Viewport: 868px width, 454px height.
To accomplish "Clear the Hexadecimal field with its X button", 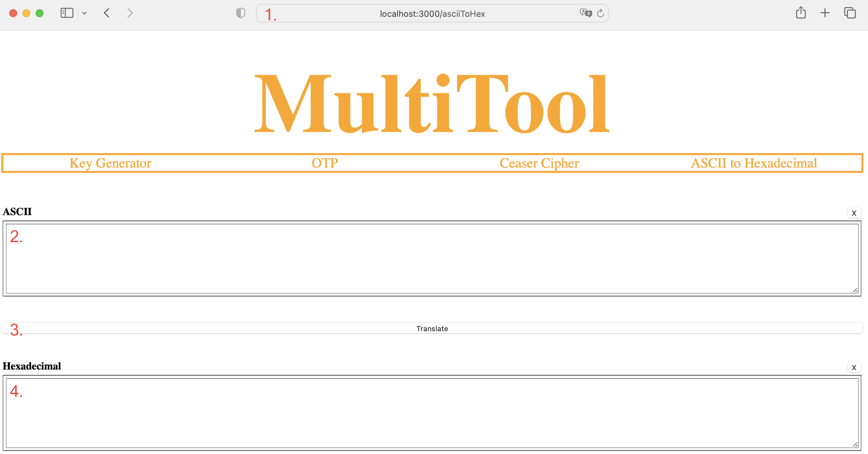I will click(x=854, y=367).
